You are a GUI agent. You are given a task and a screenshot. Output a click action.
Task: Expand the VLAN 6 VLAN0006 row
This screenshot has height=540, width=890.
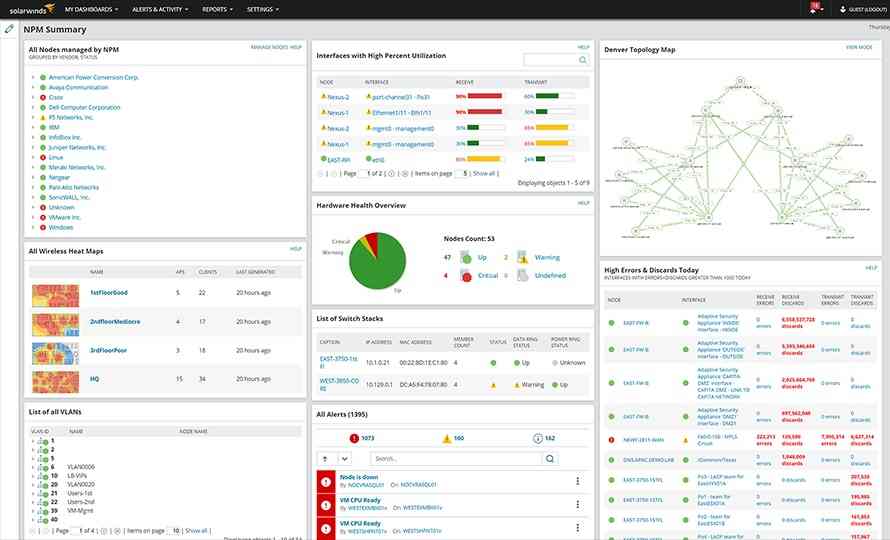33,467
